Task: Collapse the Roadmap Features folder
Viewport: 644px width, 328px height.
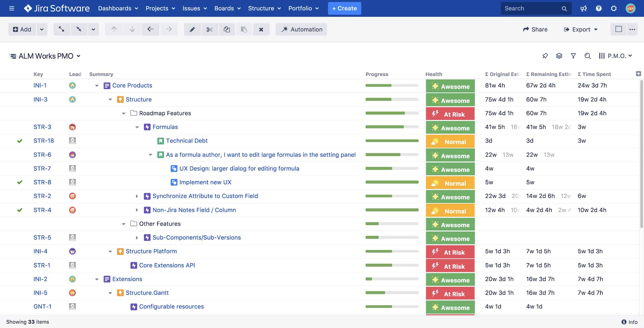Action: (123, 113)
